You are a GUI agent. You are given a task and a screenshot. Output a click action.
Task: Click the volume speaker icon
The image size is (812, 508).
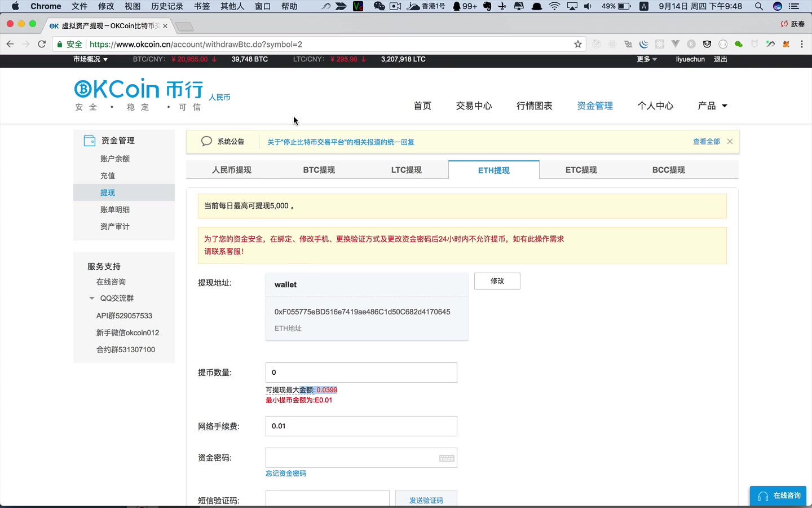(587, 6)
